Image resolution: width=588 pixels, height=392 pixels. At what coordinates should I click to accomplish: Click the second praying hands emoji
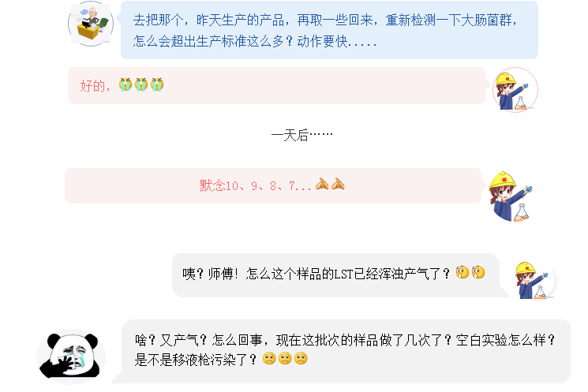coord(338,184)
